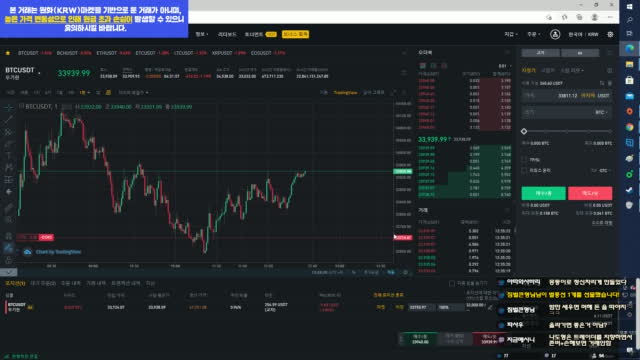640x360 pixels.
Task: Switch to the open orders tab
Action: click(43, 283)
